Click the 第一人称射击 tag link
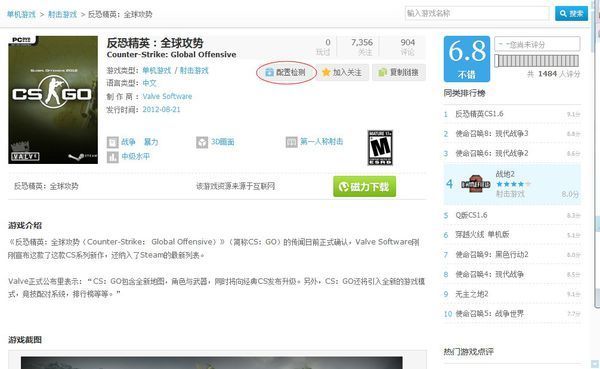Image resolution: width=600 pixels, height=369 pixels. (321, 142)
